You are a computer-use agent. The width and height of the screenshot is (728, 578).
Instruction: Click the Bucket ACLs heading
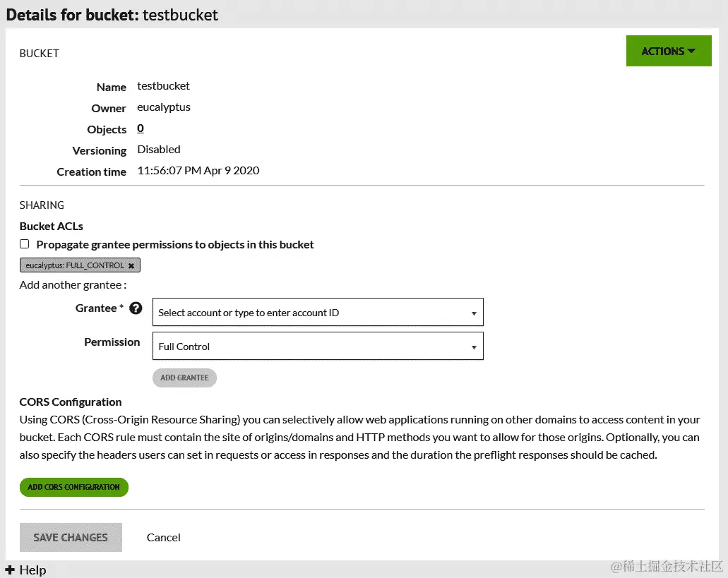(51, 227)
